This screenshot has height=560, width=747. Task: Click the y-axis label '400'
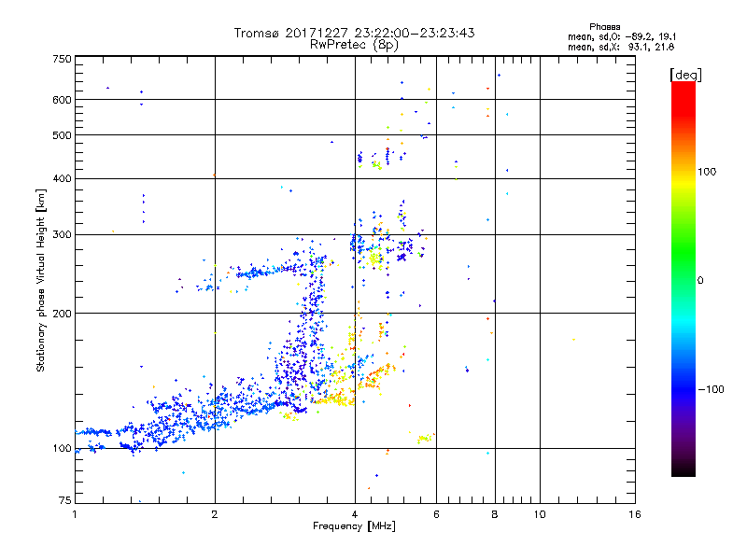[x=62, y=179]
